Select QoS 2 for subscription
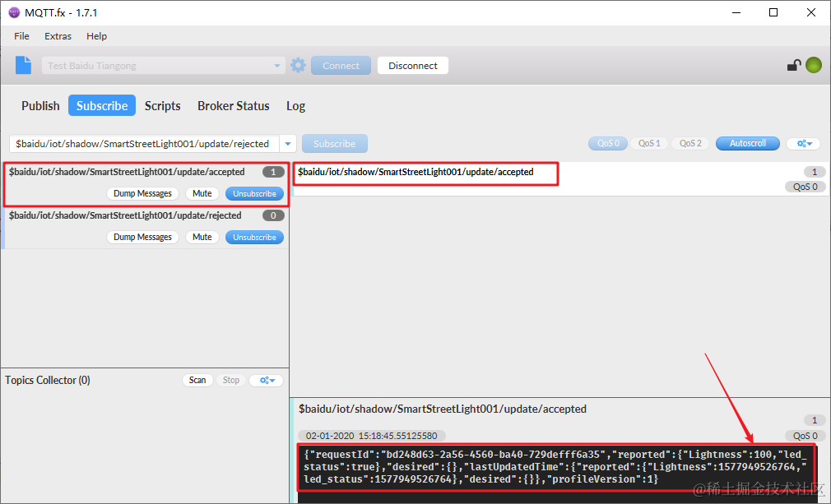 point(690,143)
